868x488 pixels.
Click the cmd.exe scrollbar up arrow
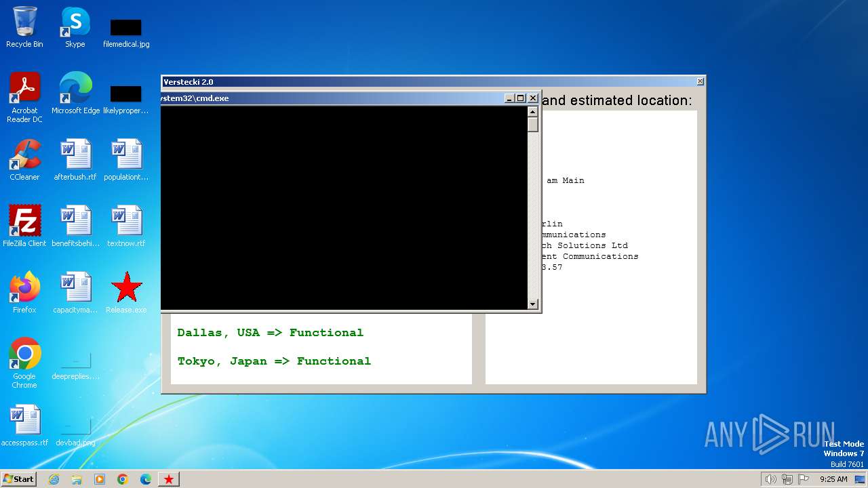coord(533,112)
